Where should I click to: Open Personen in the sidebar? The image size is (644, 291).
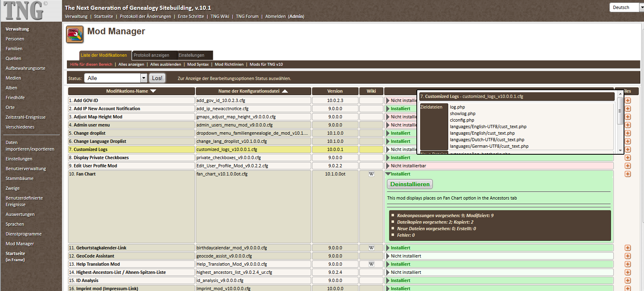click(15, 39)
